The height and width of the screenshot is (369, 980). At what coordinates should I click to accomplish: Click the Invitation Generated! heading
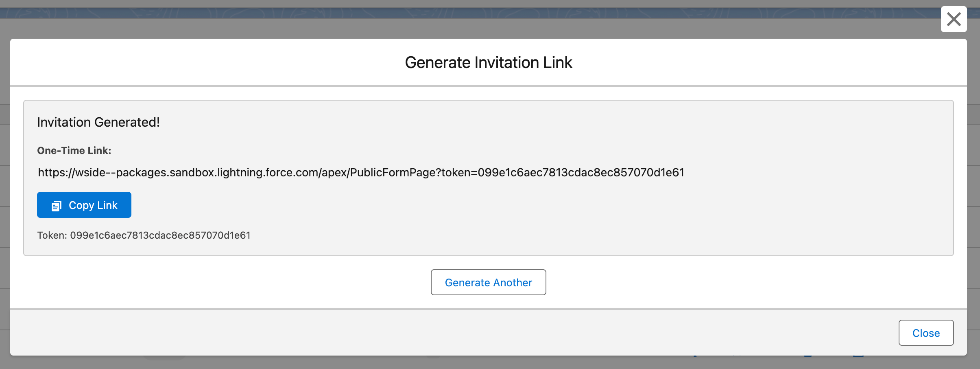click(98, 122)
